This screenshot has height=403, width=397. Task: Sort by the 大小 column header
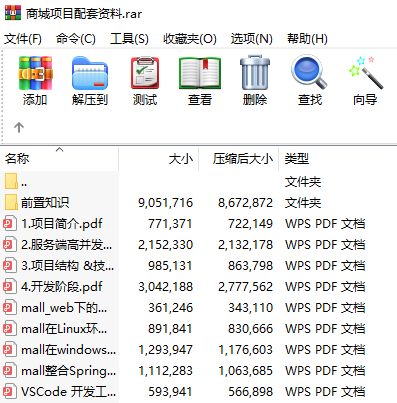pyautogui.click(x=159, y=159)
